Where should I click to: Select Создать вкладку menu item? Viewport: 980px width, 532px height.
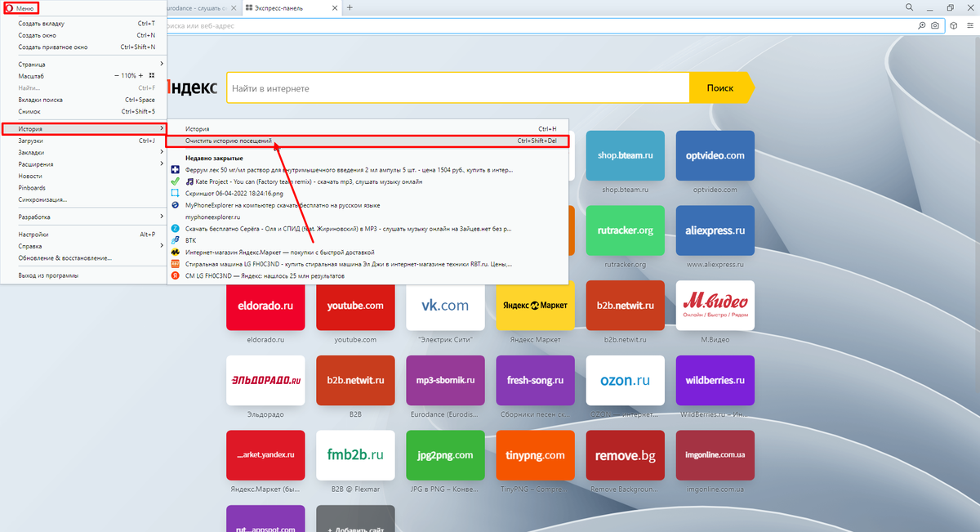point(83,23)
